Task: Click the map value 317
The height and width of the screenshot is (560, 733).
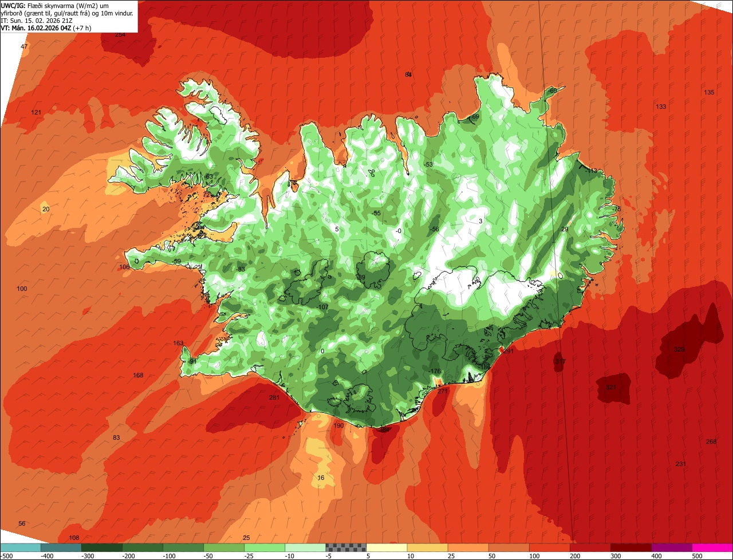Action: (559, 362)
